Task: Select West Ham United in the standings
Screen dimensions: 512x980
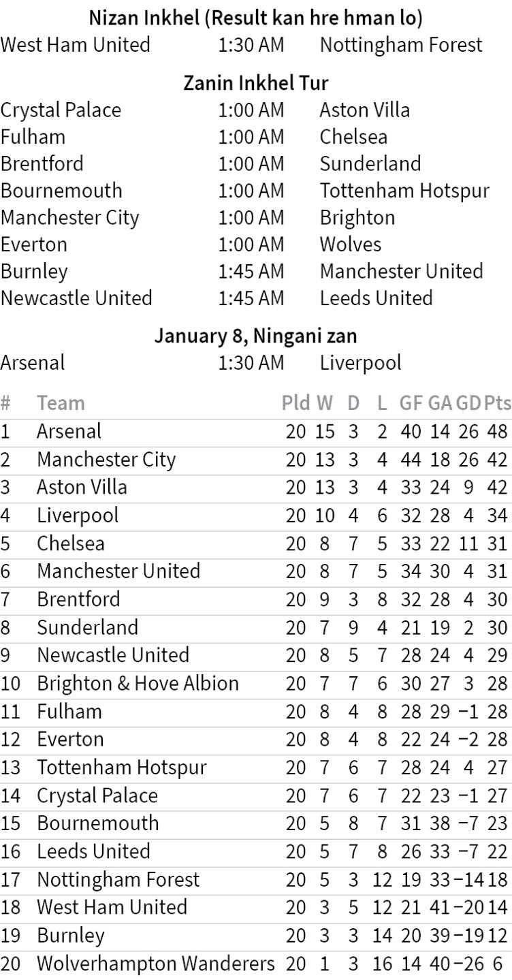Action: 112,907
